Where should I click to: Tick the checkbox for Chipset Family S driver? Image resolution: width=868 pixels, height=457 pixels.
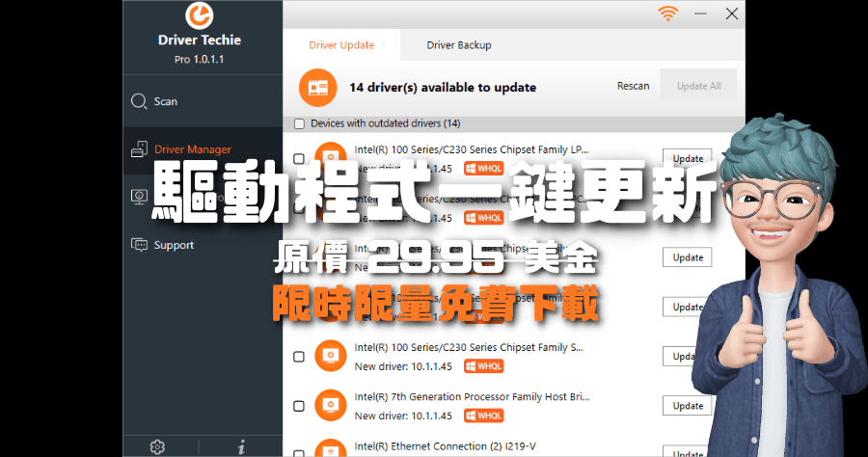[298, 357]
